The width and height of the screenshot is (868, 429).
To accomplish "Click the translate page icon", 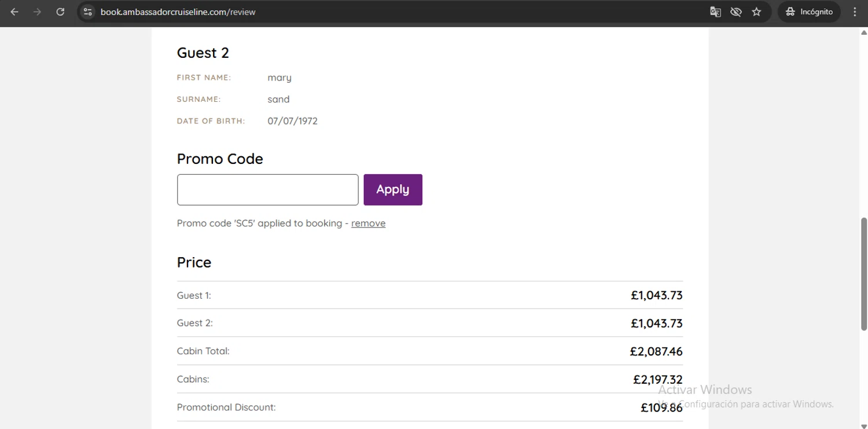I will [x=715, y=12].
